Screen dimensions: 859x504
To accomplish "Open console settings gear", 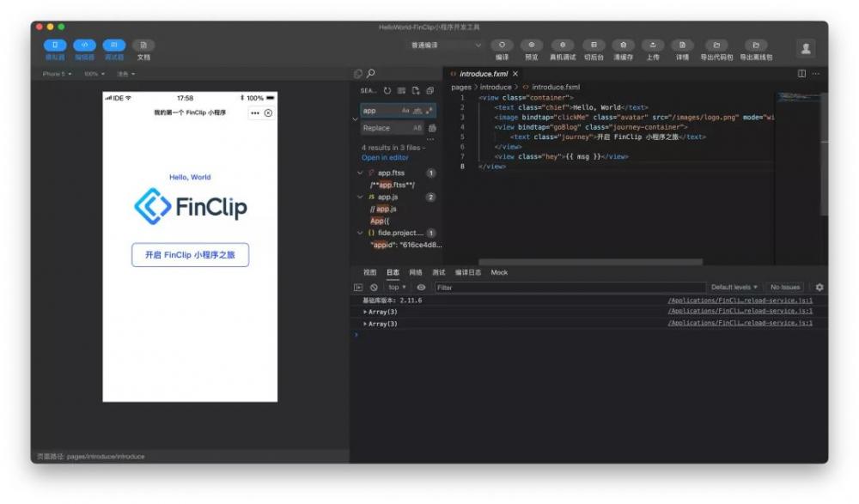I will pos(819,287).
